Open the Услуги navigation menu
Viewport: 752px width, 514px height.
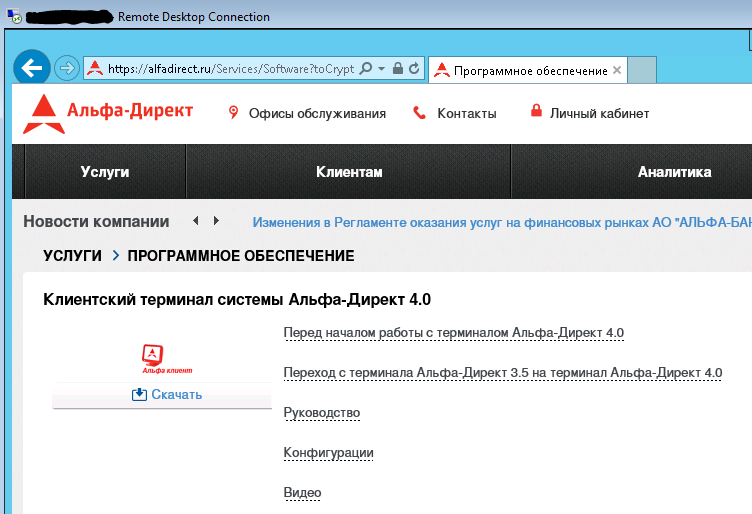105,172
